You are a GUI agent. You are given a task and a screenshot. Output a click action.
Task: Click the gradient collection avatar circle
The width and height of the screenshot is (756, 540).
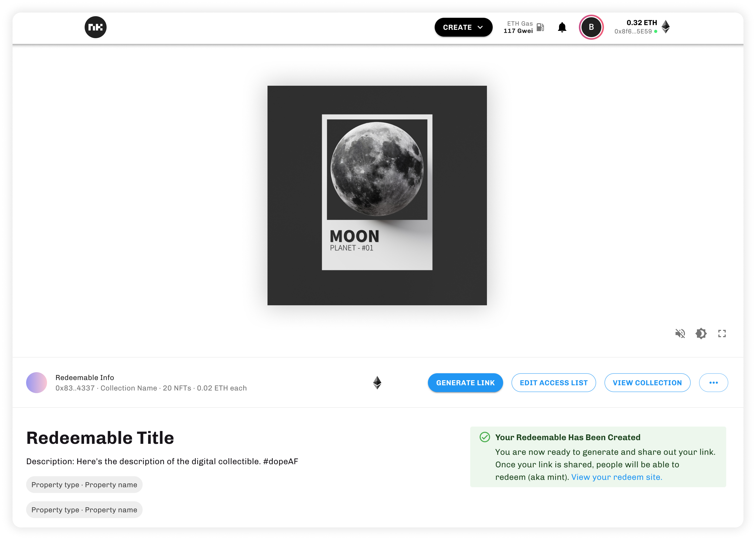coord(37,382)
